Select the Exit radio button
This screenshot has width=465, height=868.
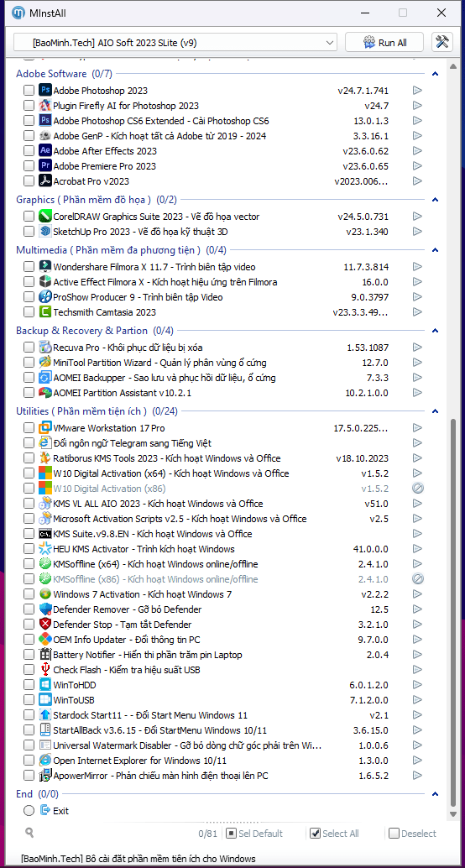pyautogui.click(x=29, y=810)
